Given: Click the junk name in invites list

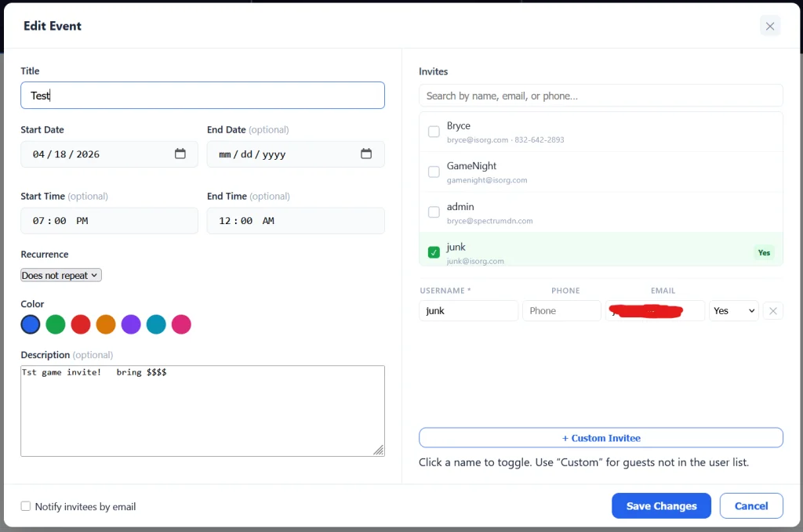Looking at the screenshot, I should click(x=456, y=247).
